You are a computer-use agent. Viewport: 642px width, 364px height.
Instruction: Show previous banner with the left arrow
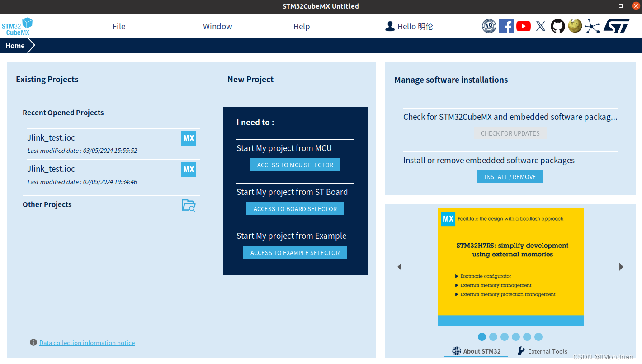(x=399, y=267)
